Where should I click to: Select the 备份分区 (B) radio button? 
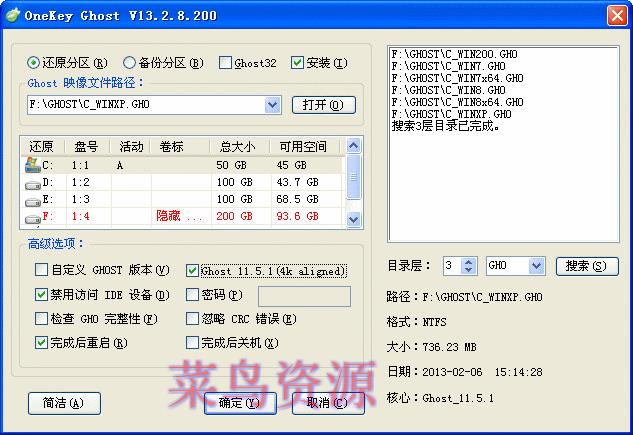click(129, 63)
